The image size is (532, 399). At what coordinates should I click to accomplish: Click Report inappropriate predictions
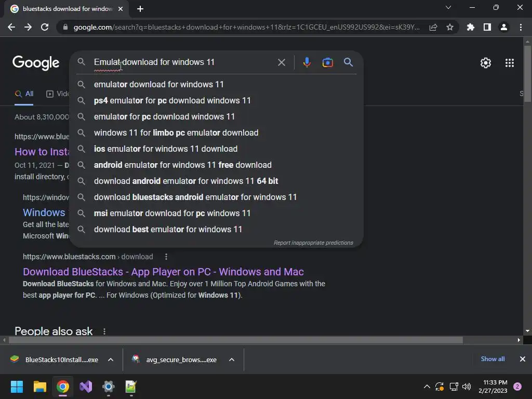313,243
